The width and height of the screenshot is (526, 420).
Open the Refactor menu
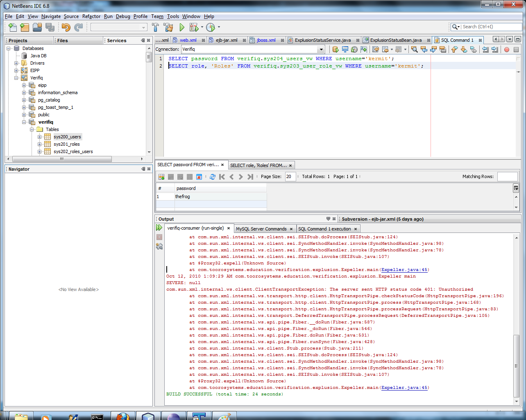pyautogui.click(x=91, y=16)
